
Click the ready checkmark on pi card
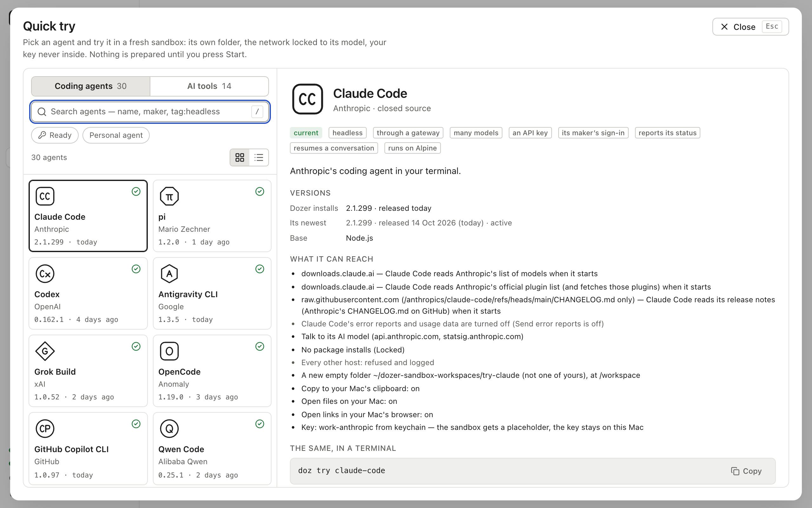[x=260, y=191]
